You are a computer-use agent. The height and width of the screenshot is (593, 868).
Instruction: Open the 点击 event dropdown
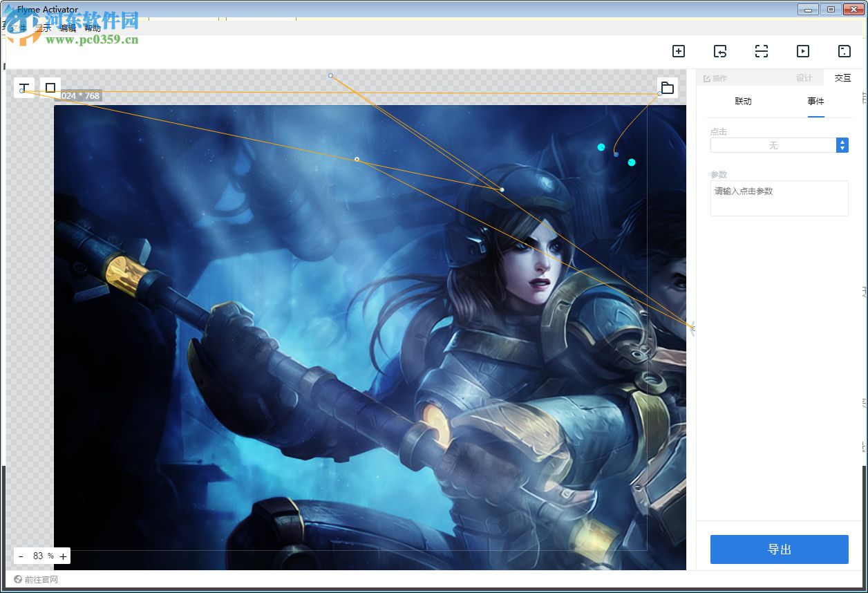tap(779, 145)
